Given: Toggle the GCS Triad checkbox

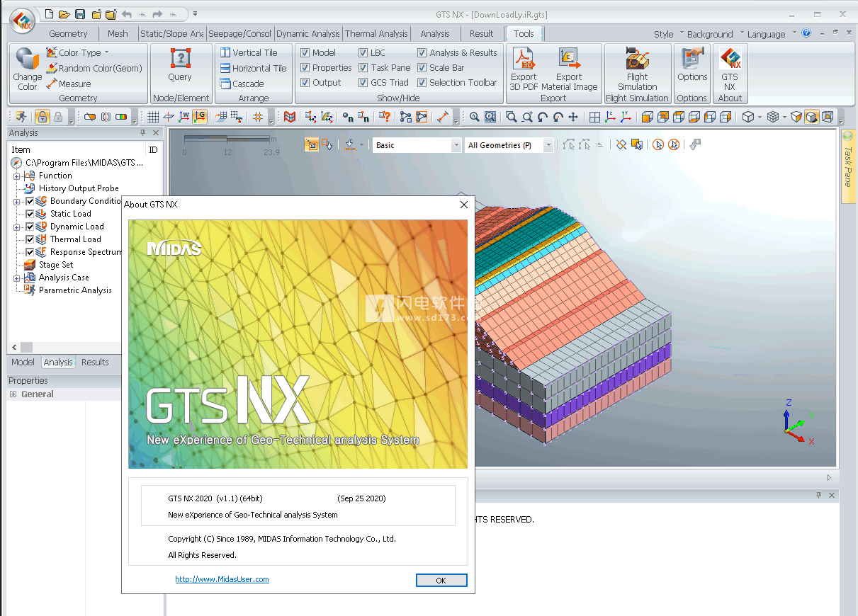Looking at the screenshot, I should coord(363,82).
